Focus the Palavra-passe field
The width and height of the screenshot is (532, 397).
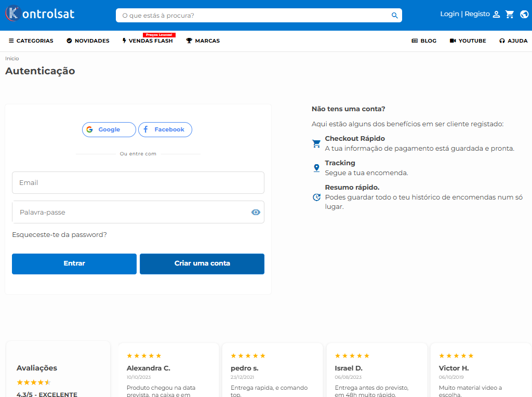(x=130, y=212)
